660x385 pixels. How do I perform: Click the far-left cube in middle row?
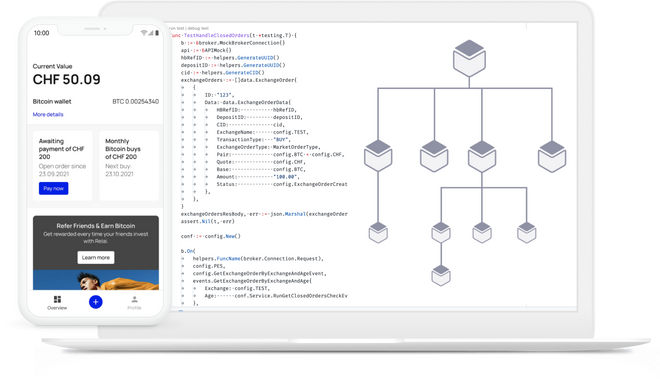click(x=378, y=156)
